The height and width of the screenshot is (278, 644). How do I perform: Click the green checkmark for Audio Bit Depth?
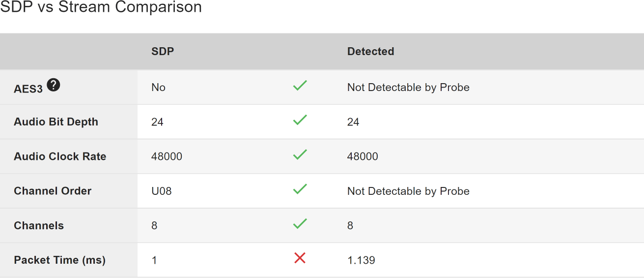300,120
